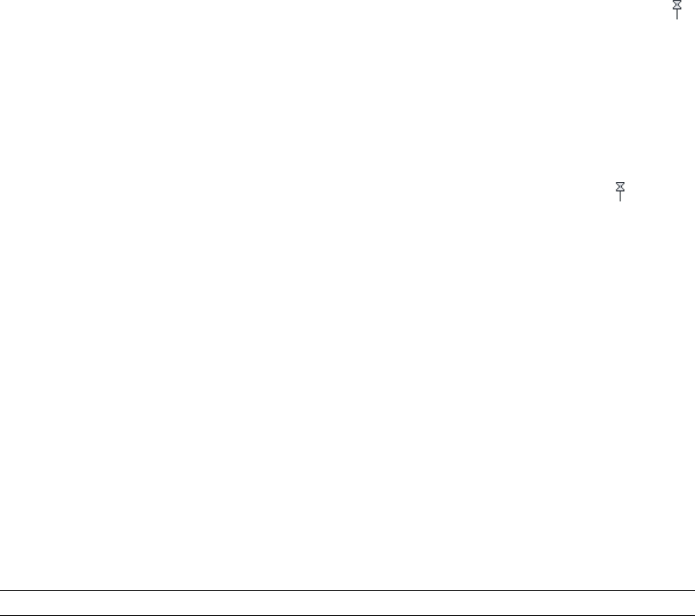This screenshot has width=695, height=616.
Task: Click the empty bar along the bottom edge
Action: coord(347,603)
